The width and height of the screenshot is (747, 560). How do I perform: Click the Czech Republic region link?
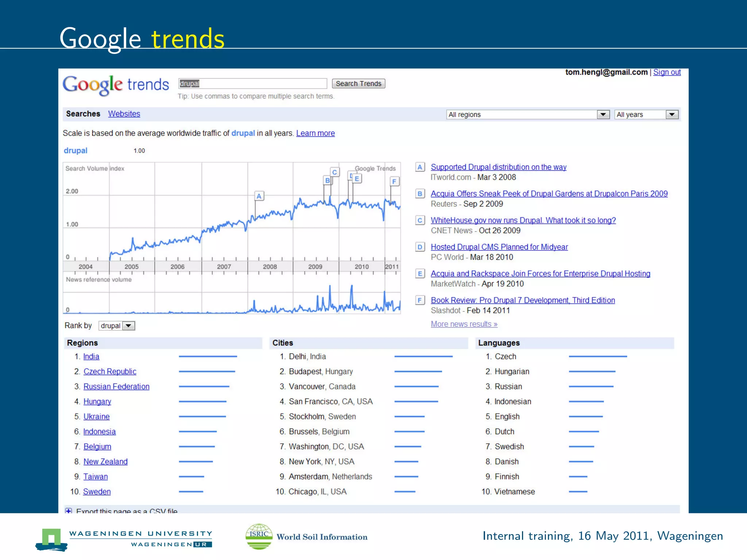pyautogui.click(x=110, y=372)
